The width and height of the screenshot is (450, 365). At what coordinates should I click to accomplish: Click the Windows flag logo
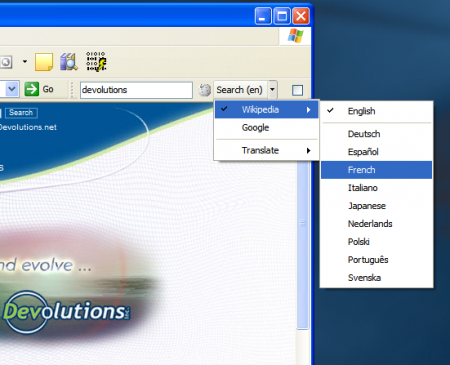pyautogui.click(x=295, y=36)
